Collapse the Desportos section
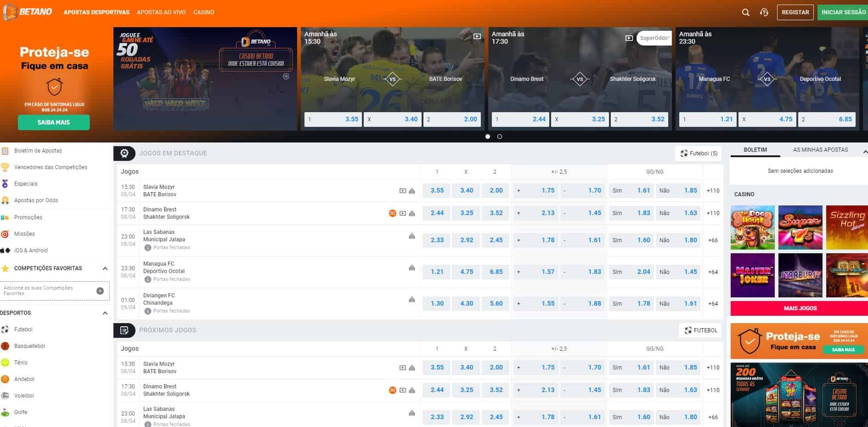 tap(105, 313)
